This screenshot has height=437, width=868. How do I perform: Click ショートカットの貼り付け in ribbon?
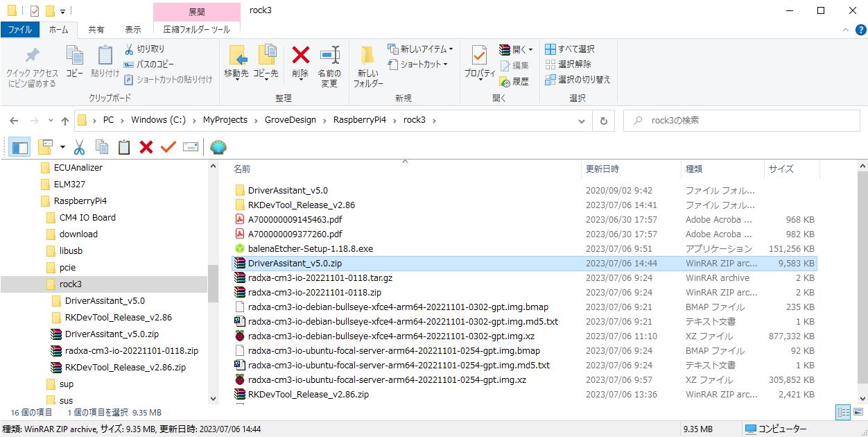[168, 80]
